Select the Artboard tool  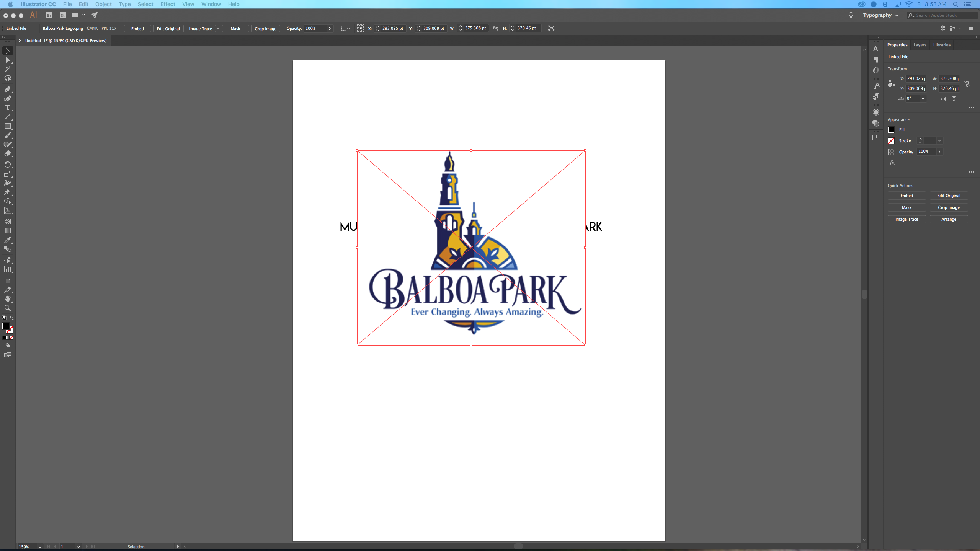[8, 280]
